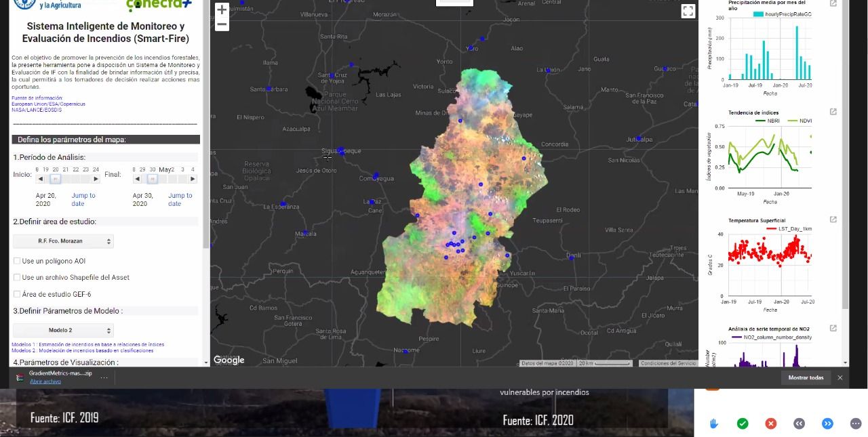Image resolution: width=868 pixels, height=437 pixels.
Task: Click the blue raise hand icon
Action: tap(714, 423)
